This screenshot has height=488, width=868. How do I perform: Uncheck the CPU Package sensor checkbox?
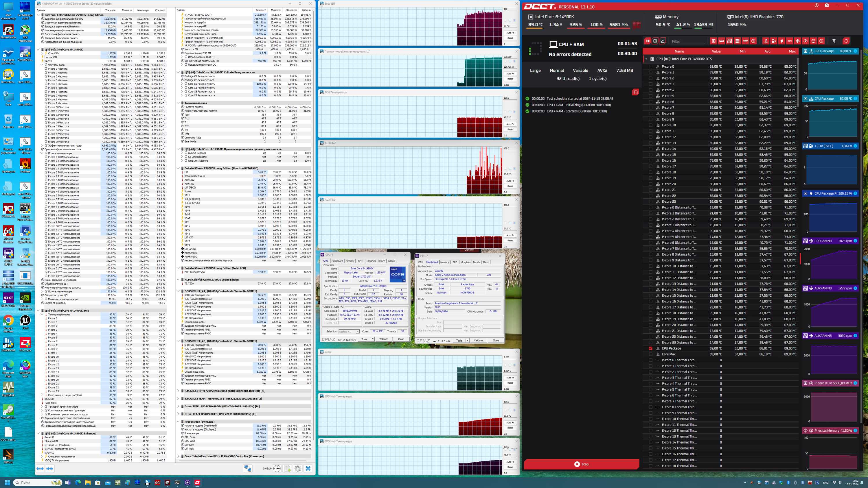click(650, 348)
